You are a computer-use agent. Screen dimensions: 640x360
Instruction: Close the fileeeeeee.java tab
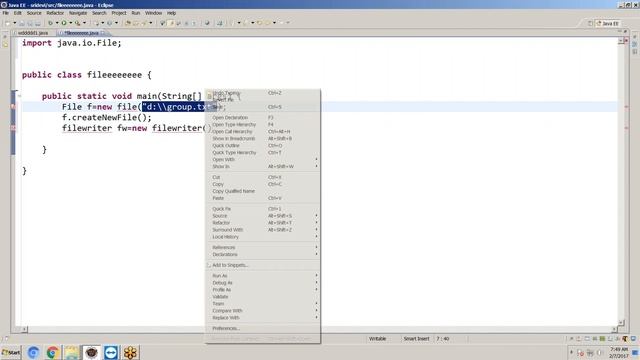(103, 33)
